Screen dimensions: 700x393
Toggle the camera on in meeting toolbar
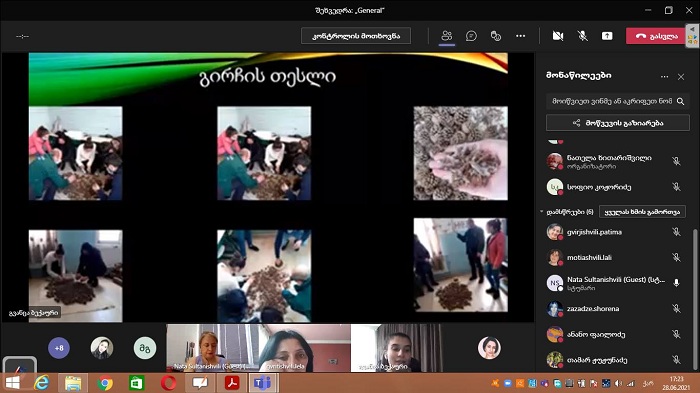(x=558, y=36)
